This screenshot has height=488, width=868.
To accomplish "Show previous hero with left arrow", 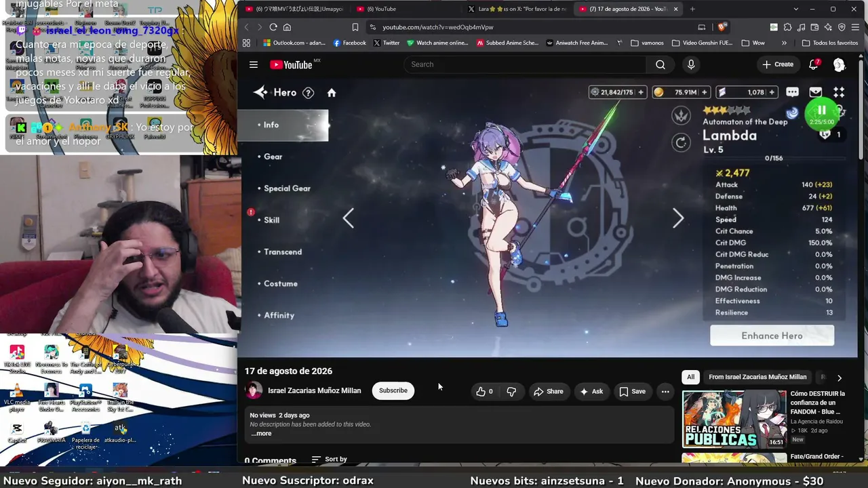I will click(x=348, y=218).
